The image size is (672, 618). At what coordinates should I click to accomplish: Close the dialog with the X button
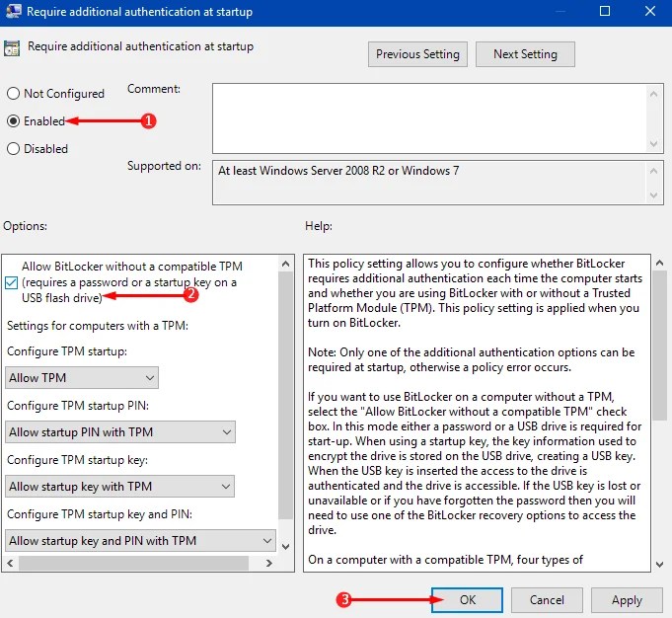coord(650,11)
